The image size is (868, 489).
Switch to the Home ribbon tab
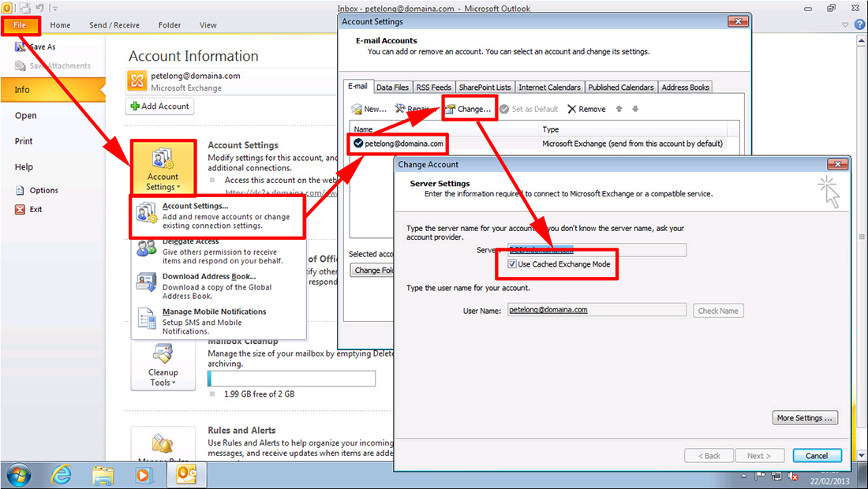tap(60, 25)
